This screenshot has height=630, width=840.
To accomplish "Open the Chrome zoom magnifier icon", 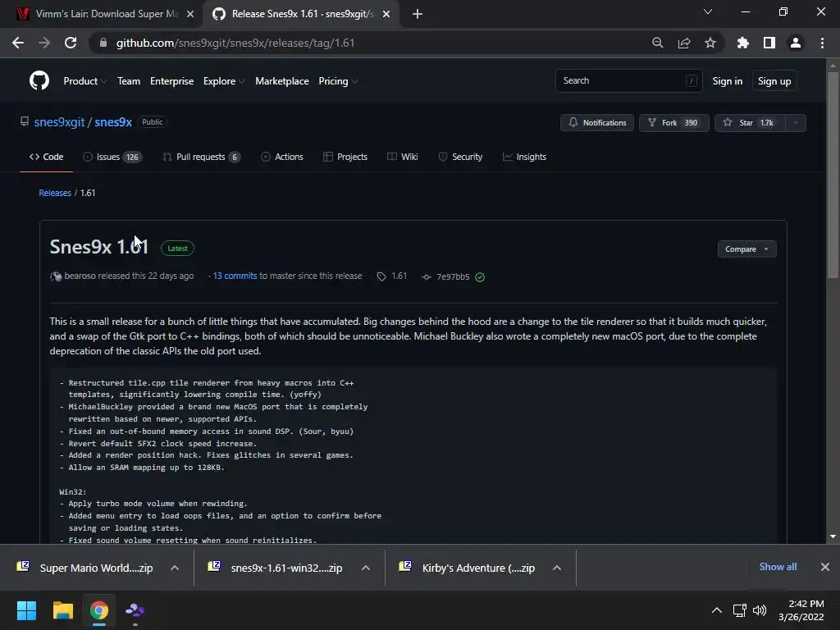I will (x=657, y=43).
